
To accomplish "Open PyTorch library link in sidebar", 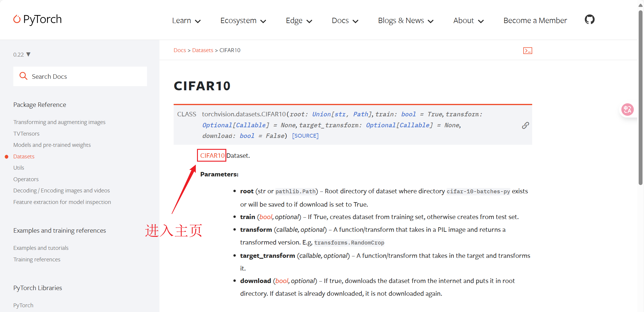I will (x=23, y=305).
